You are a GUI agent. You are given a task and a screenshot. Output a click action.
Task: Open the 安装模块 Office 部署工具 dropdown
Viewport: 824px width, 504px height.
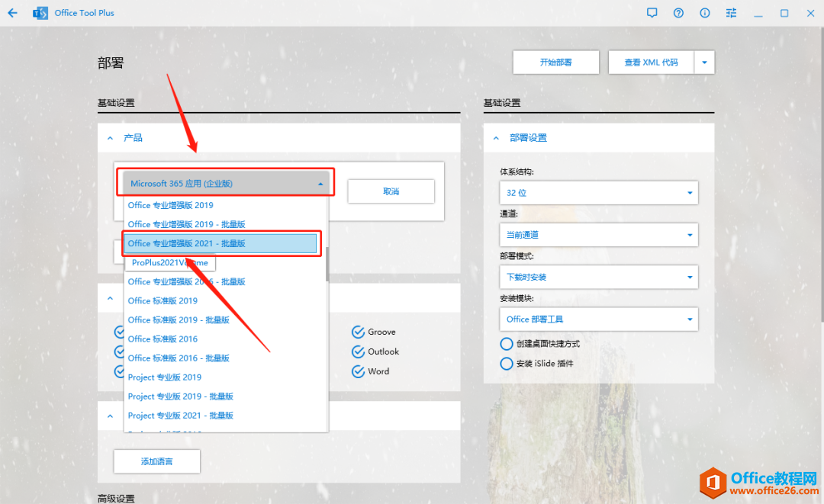coord(599,319)
